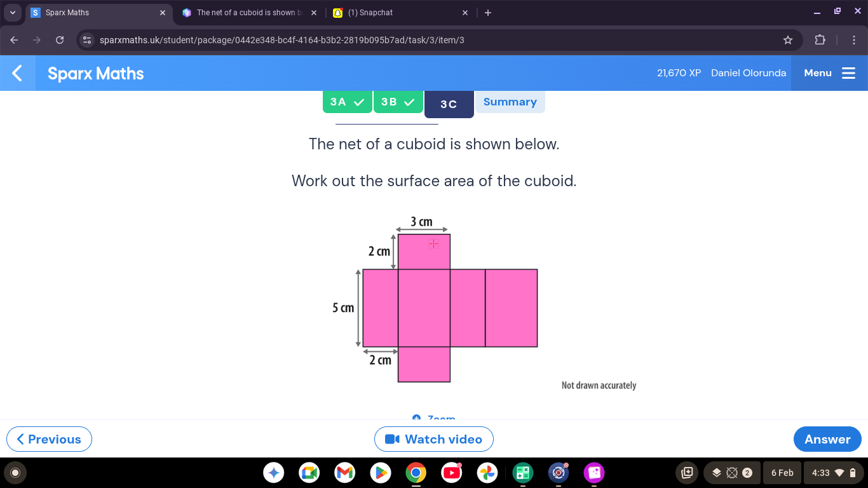Open the Menu hamburger icon in Sparx Maths

tap(848, 72)
